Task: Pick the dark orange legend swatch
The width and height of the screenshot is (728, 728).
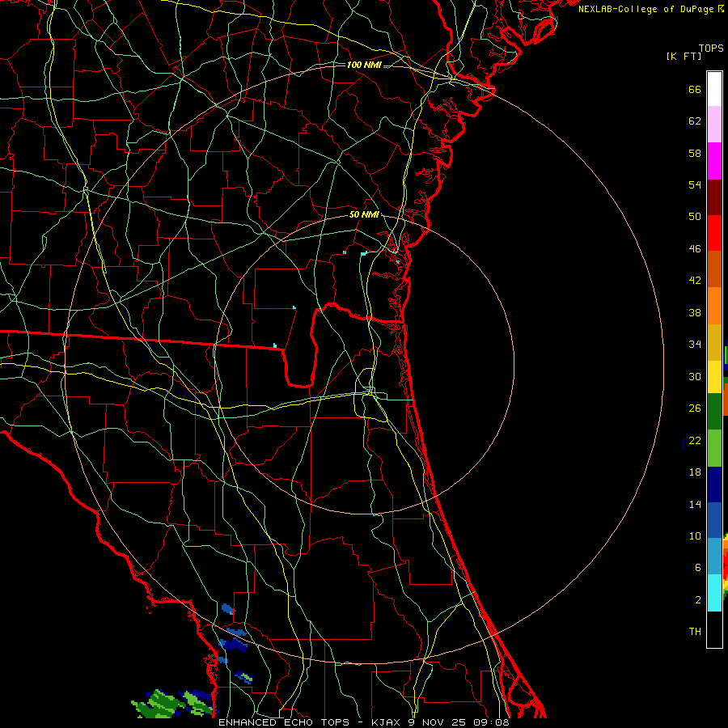Action: pyautogui.click(x=714, y=269)
